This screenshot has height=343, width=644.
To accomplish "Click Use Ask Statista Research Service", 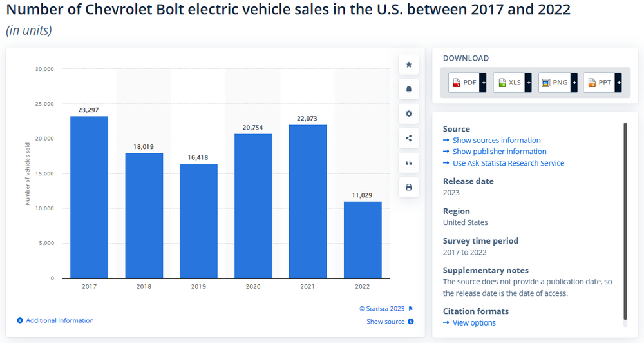I will click(508, 163).
